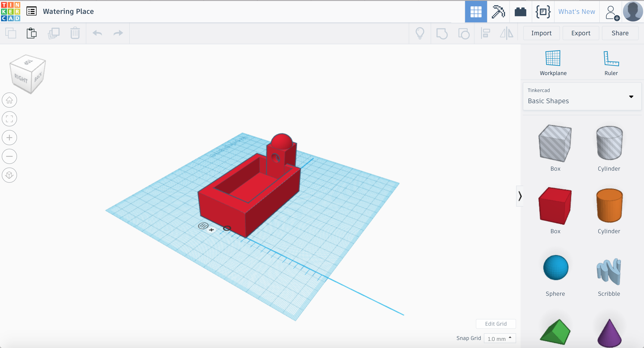Open the design list menu icon
This screenshot has height=348, width=644.
(x=32, y=11)
